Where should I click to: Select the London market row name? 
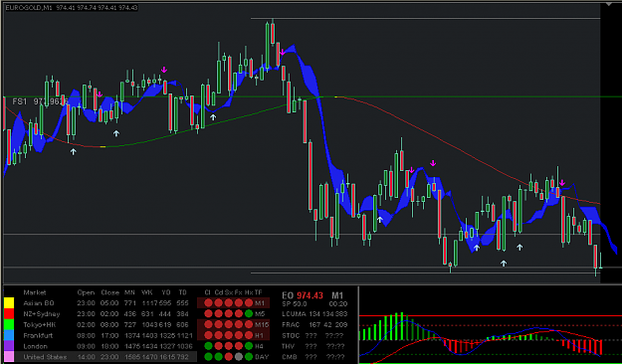pyautogui.click(x=35, y=346)
